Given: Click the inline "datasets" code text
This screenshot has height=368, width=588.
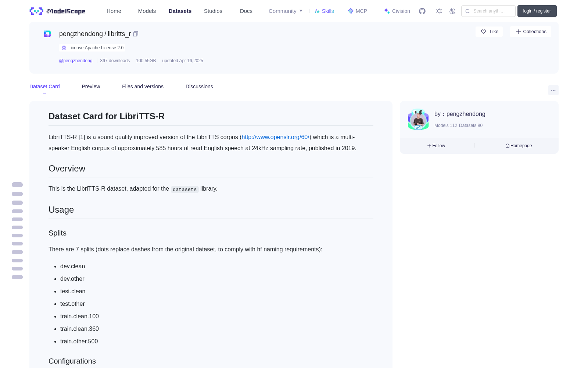Looking at the screenshot, I should click(x=185, y=189).
